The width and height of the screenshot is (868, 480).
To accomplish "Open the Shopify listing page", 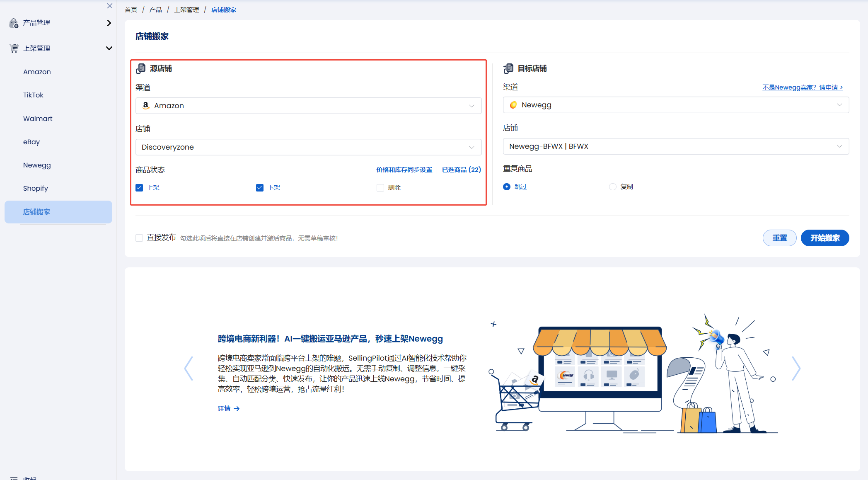I will tap(36, 188).
